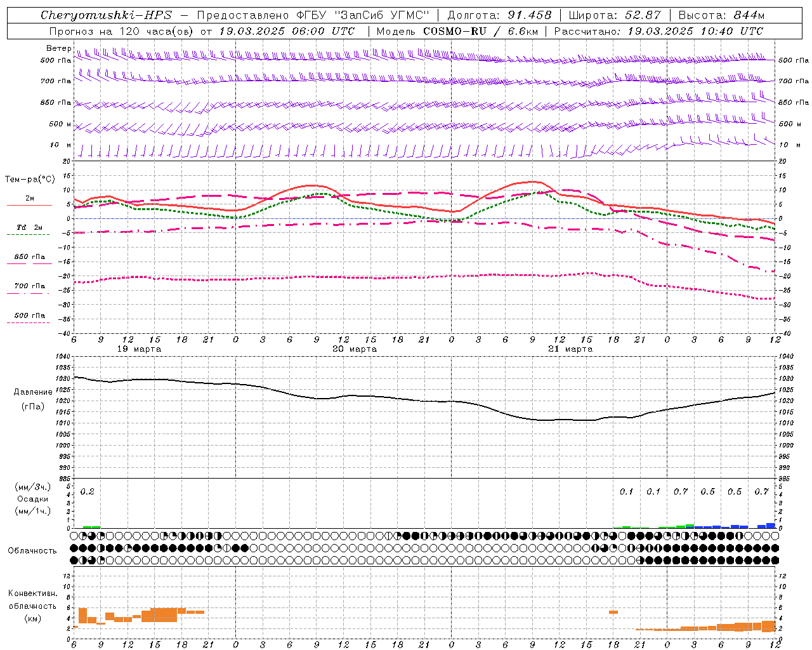This screenshot has width=812, height=650.
Task: Click the 700 гПа temperature legend line sample
Action: [29, 293]
